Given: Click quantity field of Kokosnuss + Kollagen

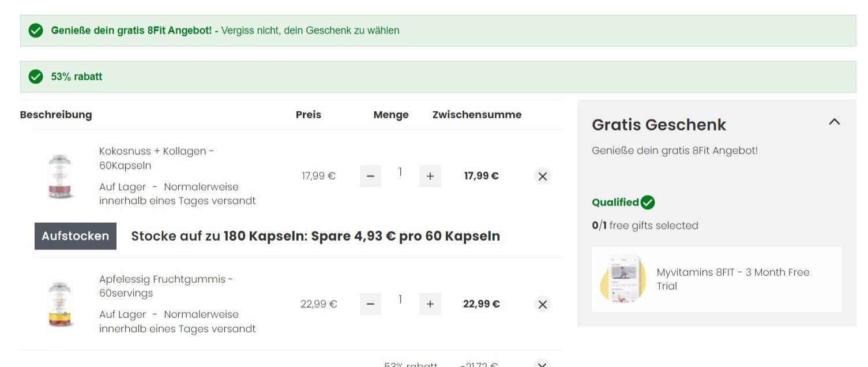Looking at the screenshot, I should pos(400,172).
